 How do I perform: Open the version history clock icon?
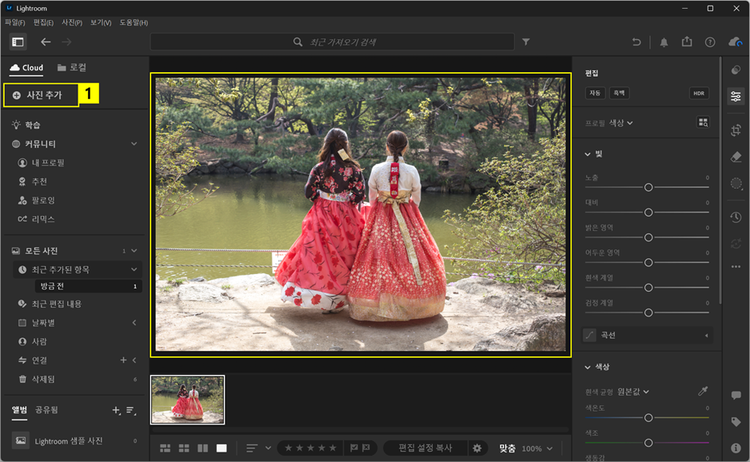(736, 217)
